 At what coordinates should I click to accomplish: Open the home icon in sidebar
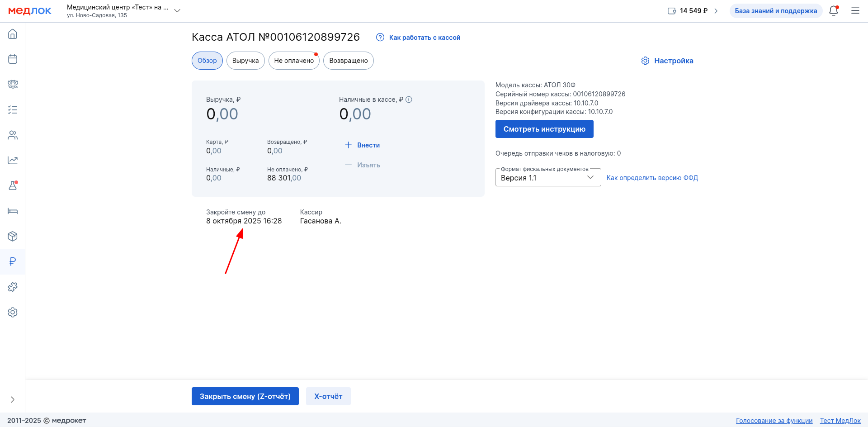(x=13, y=34)
